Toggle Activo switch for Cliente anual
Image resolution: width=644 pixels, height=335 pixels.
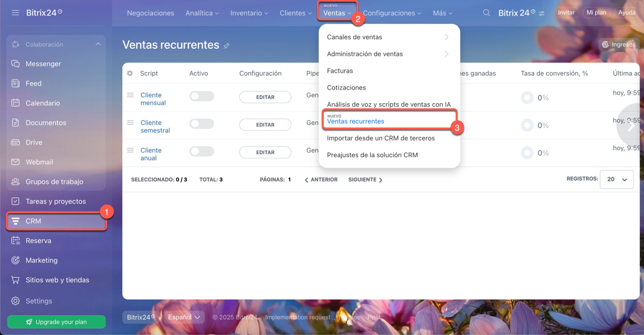202,152
